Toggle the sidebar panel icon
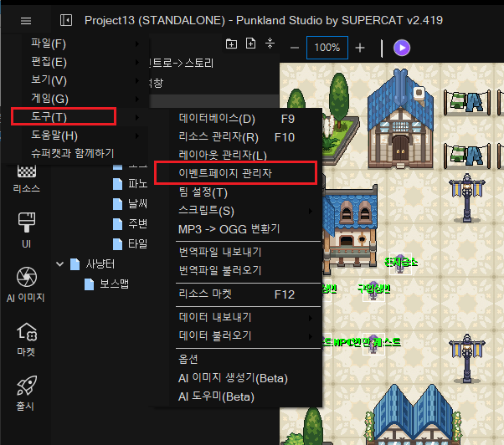This screenshot has height=445, width=504. click(67, 20)
